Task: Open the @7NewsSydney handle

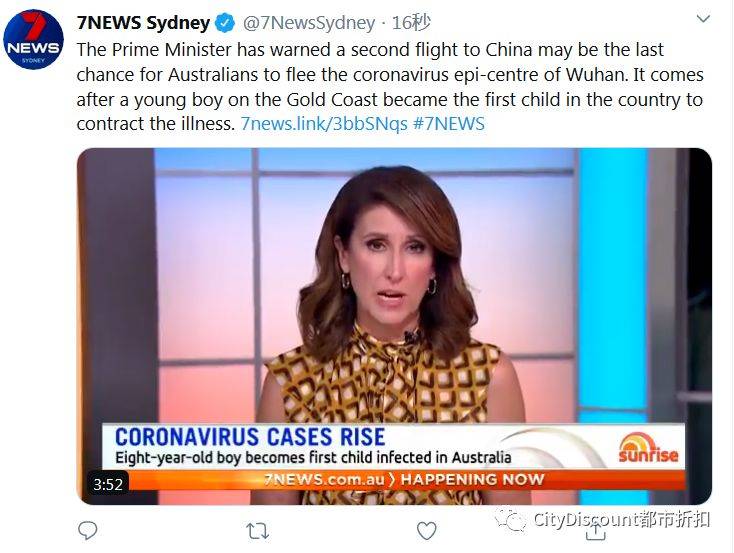Action: click(309, 23)
